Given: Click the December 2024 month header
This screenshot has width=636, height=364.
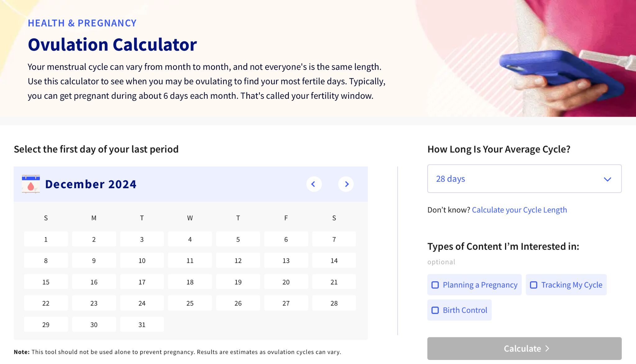Looking at the screenshot, I should tap(90, 184).
